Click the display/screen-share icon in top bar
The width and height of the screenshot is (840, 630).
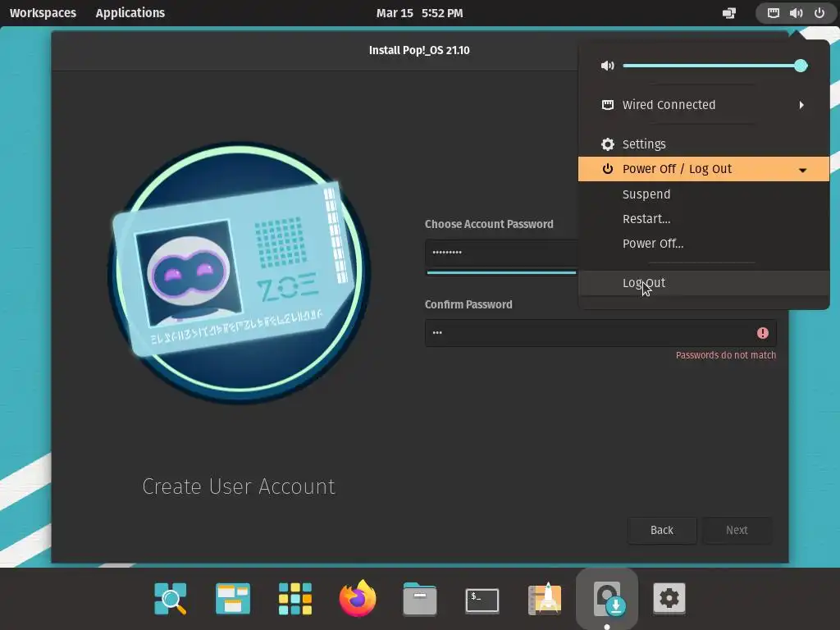pos(729,13)
